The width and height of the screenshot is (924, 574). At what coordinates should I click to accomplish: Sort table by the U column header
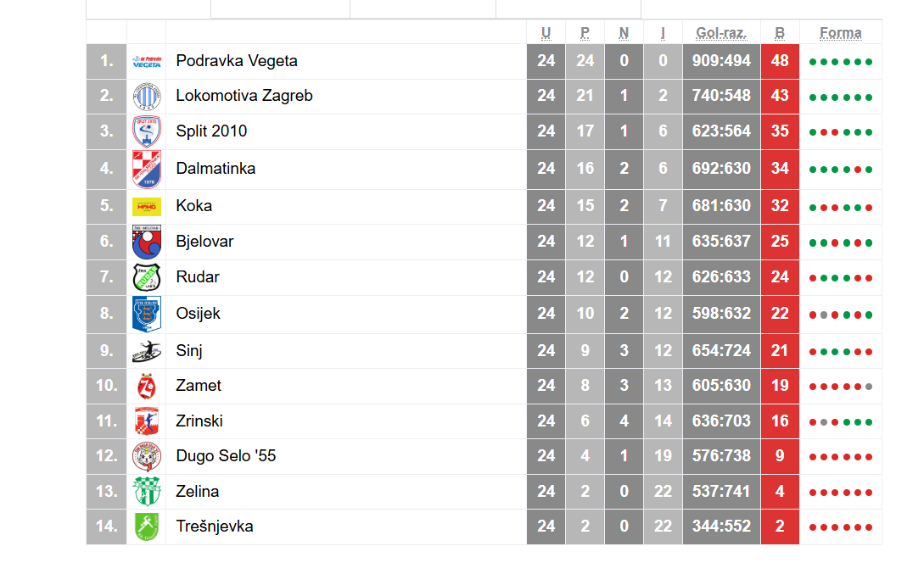[x=546, y=33]
